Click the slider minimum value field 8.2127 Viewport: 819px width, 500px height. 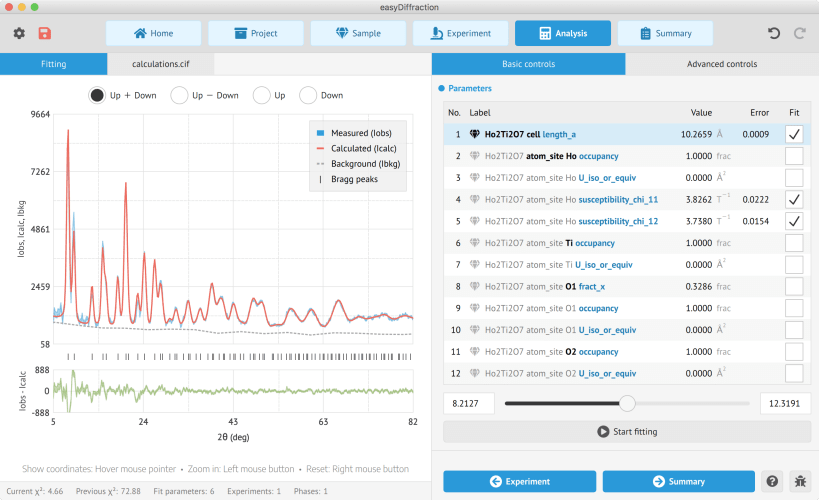point(469,403)
